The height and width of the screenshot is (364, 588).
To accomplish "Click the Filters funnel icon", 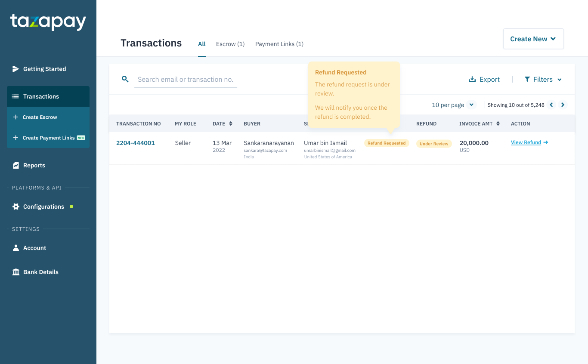I will 527,79.
